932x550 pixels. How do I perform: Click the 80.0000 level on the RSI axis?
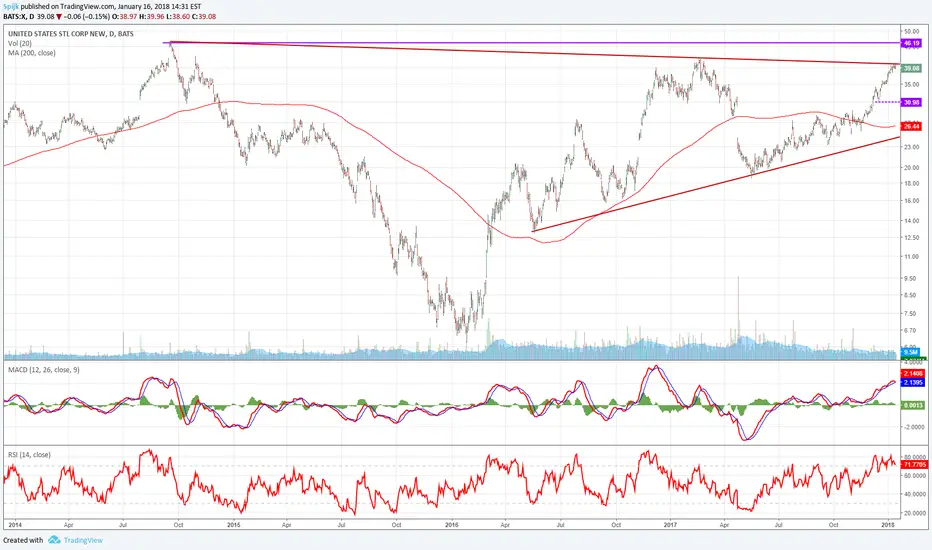[915, 457]
